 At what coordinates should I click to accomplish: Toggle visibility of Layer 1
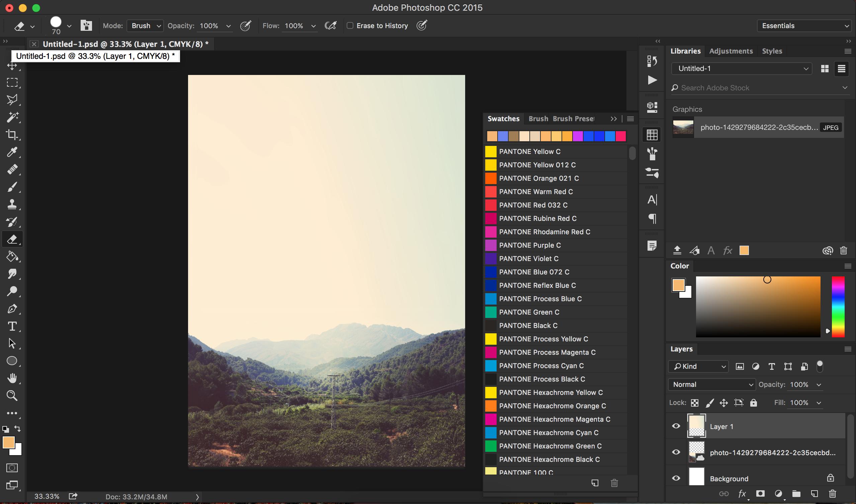pos(677,427)
